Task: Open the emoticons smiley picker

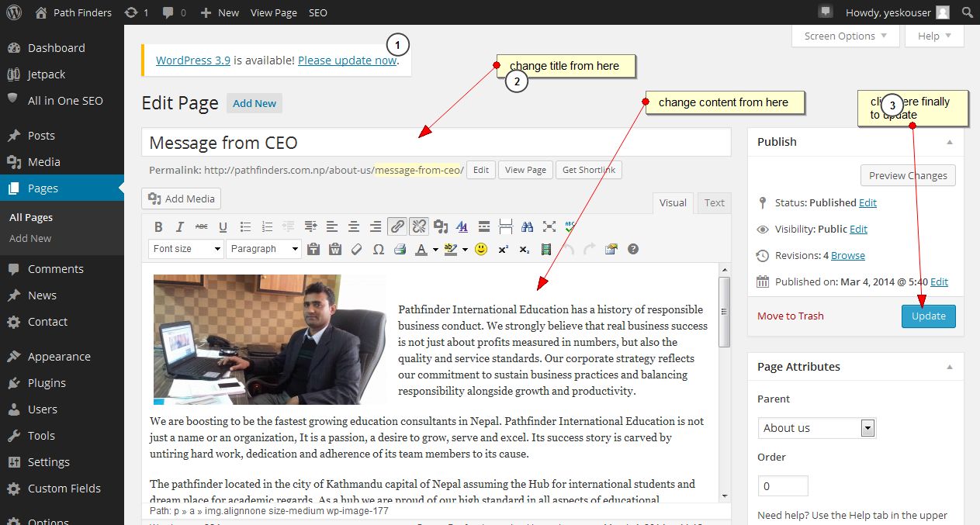Action: [481, 249]
